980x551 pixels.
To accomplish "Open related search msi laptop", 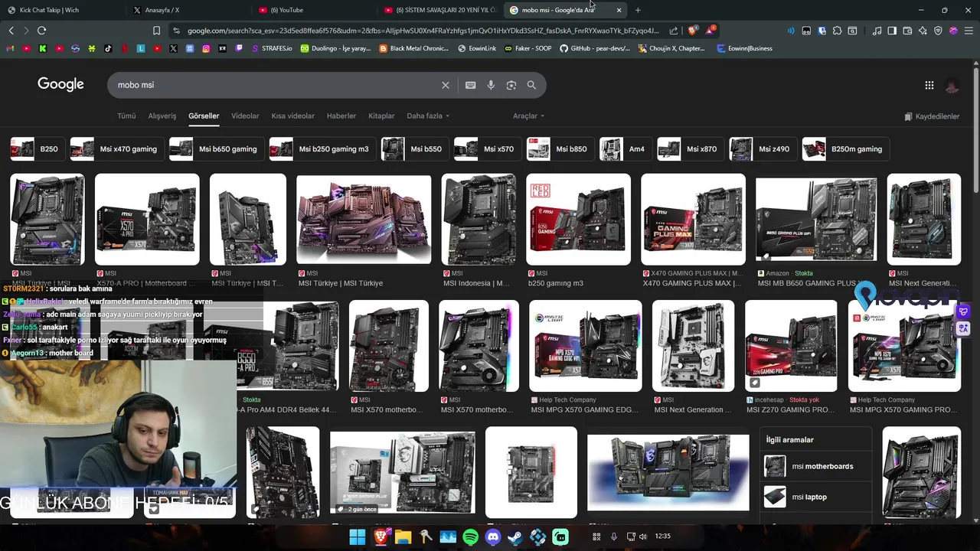I will pos(816,497).
